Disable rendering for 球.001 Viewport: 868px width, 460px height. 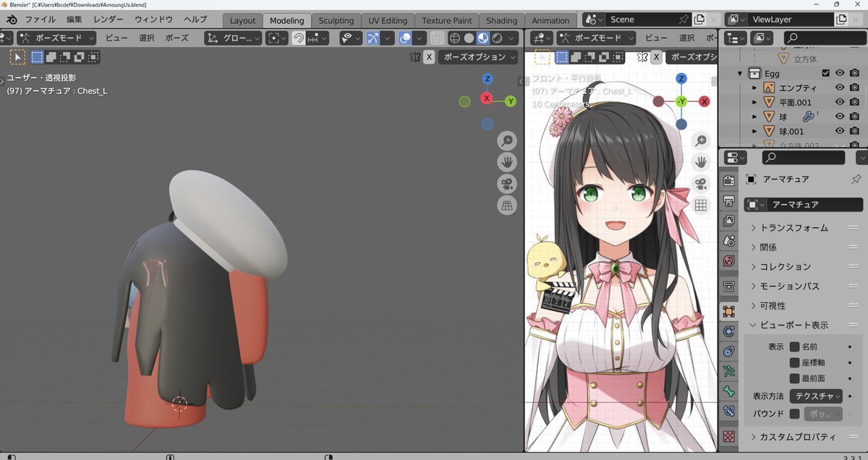pos(854,131)
